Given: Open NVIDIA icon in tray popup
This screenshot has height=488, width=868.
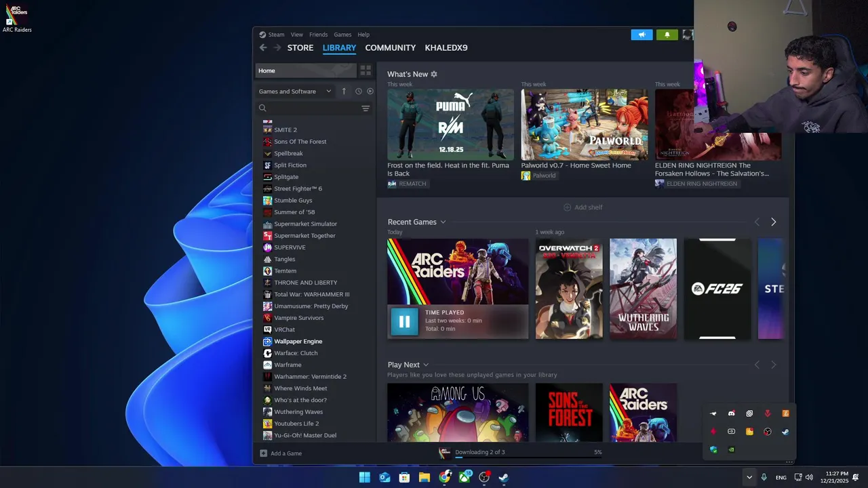Looking at the screenshot, I should click(731, 449).
